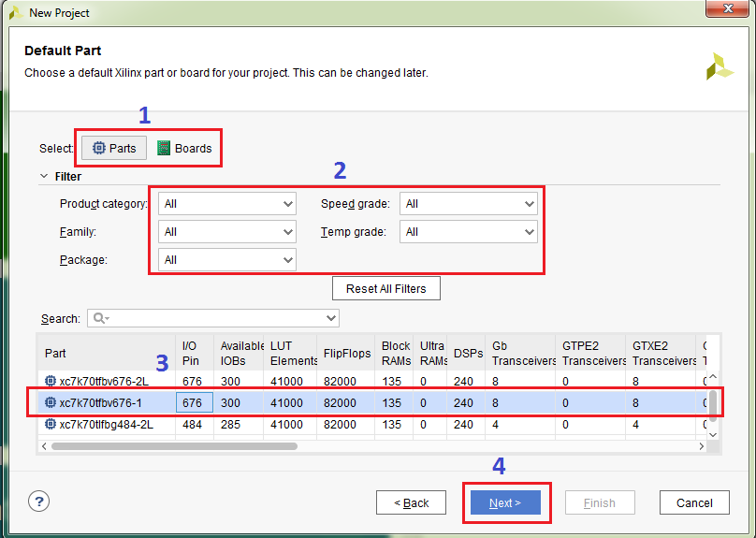Open the Temp grade dropdown
Viewport: 756px width, 538px height.
click(468, 232)
